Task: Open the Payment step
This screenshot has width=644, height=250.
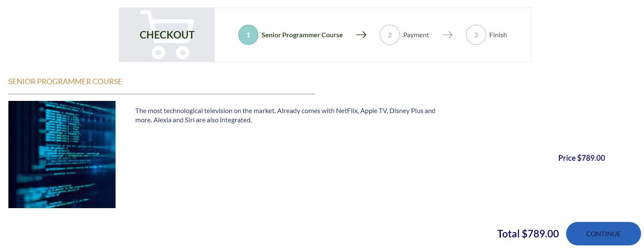Action: click(x=416, y=35)
